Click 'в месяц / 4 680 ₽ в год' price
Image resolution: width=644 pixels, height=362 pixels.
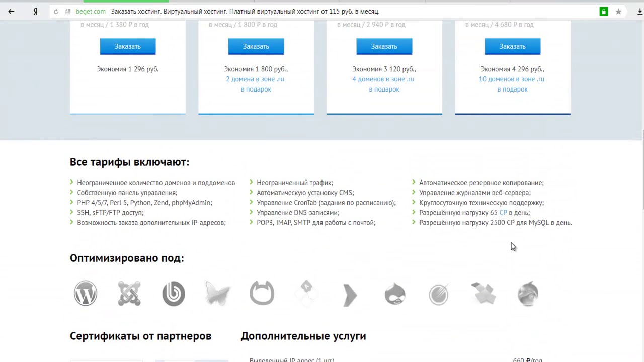pyautogui.click(x=500, y=24)
